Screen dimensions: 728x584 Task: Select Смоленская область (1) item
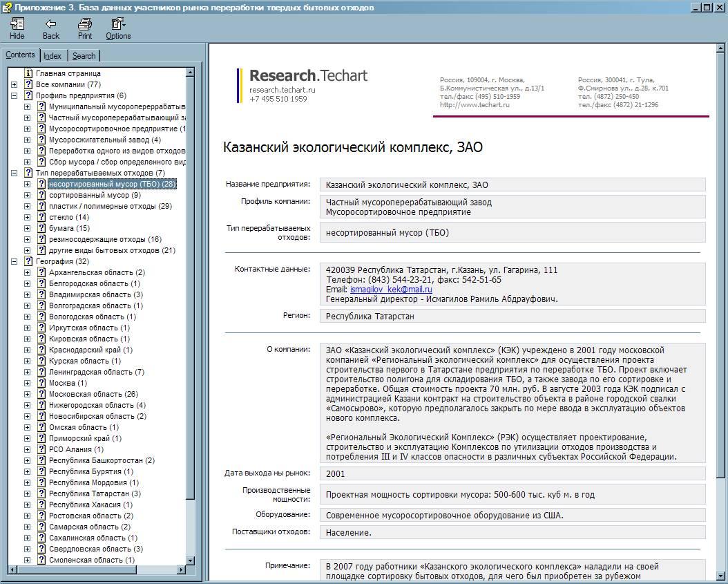(x=92, y=560)
